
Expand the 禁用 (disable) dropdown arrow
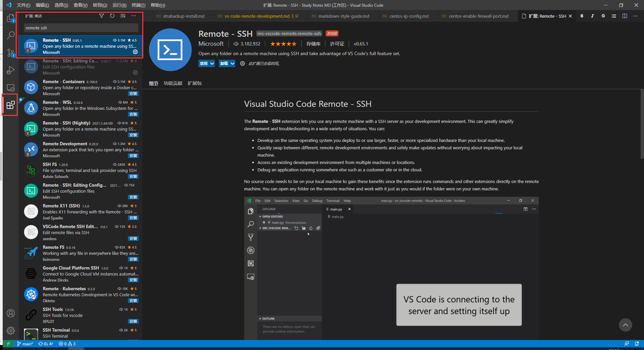212,63
